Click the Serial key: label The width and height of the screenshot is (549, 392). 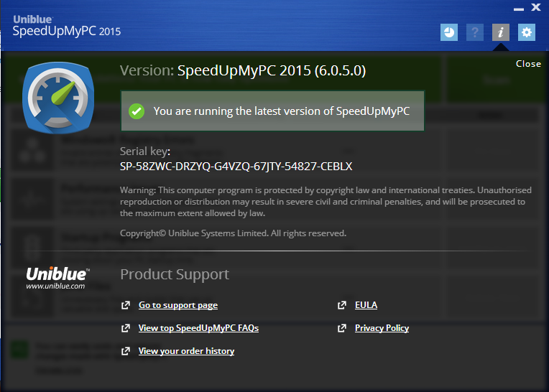(145, 151)
